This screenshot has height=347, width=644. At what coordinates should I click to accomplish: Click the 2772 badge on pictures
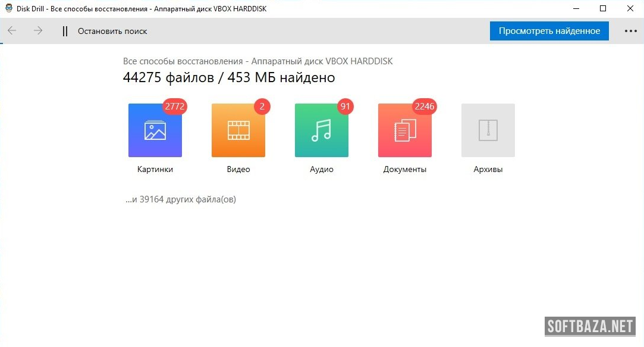pos(175,107)
